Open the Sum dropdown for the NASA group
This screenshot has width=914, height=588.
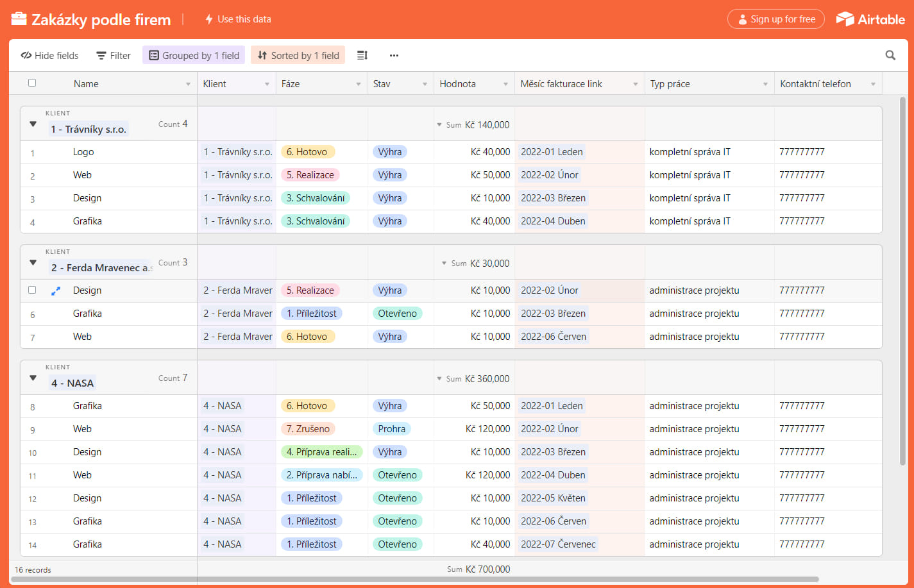pyautogui.click(x=439, y=379)
